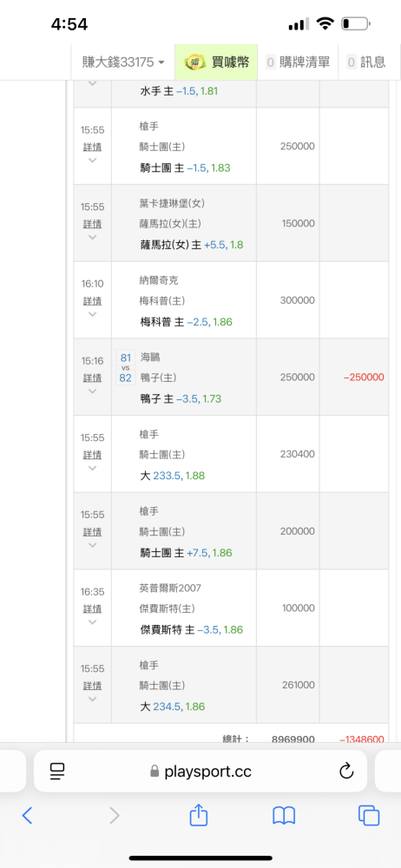
Task: Expand chevron under 16:10 梅科普 row
Action: (92, 314)
